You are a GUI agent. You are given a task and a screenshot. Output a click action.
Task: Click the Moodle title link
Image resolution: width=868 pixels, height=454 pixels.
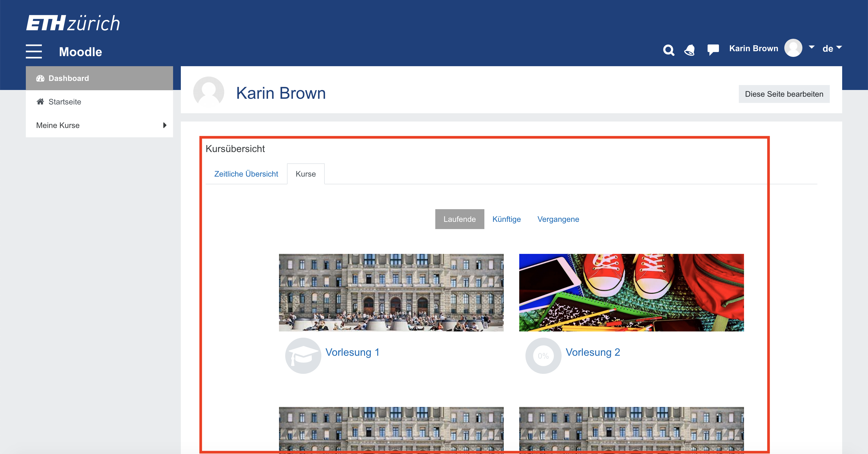click(x=81, y=52)
